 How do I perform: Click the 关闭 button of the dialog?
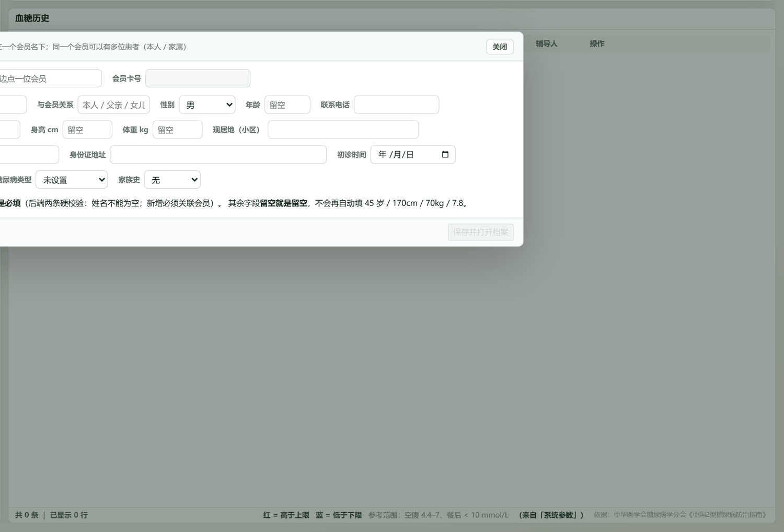coord(500,47)
